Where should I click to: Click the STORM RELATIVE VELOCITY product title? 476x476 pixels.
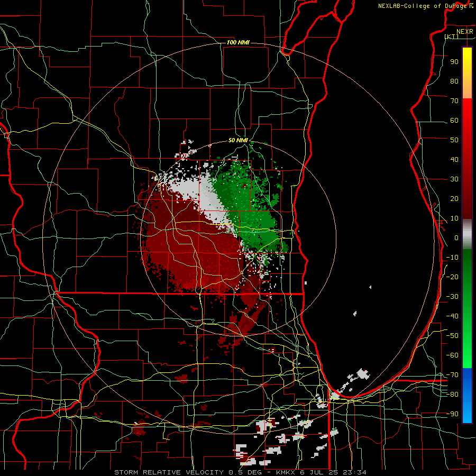(169, 472)
